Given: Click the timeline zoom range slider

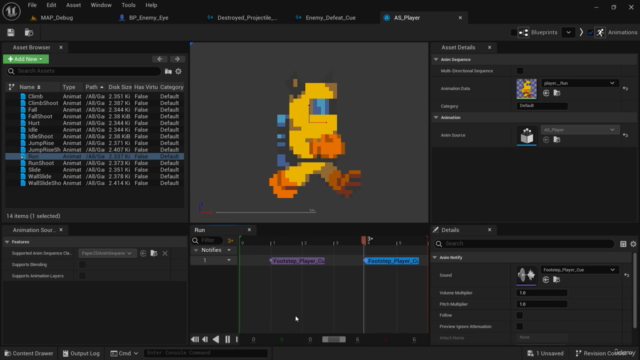Looking at the screenshot, I should click(x=334, y=339).
